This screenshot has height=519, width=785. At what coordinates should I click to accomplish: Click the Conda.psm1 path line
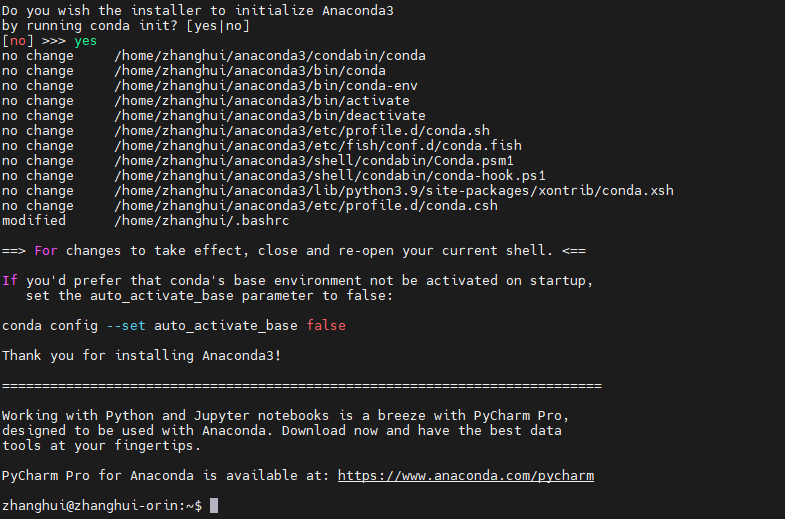point(314,161)
